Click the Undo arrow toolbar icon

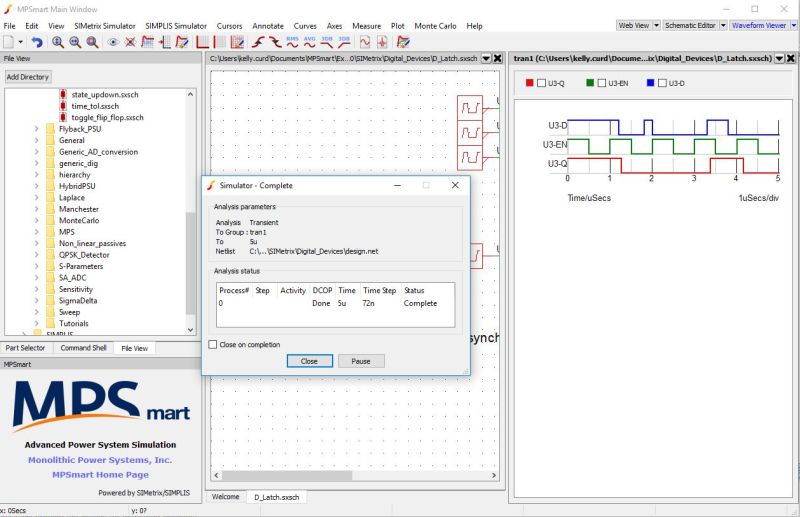pyautogui.click(x=37, y=42)
